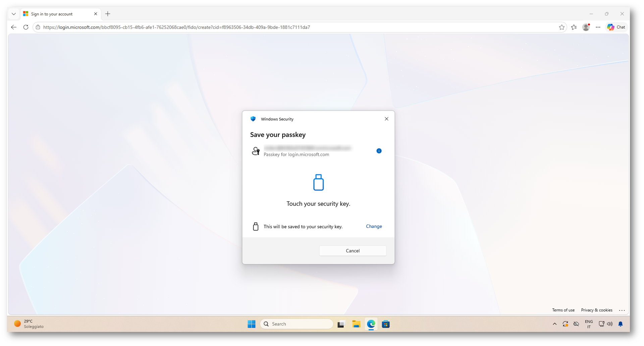Open the Privacy & cookies link

coord(597,310)
